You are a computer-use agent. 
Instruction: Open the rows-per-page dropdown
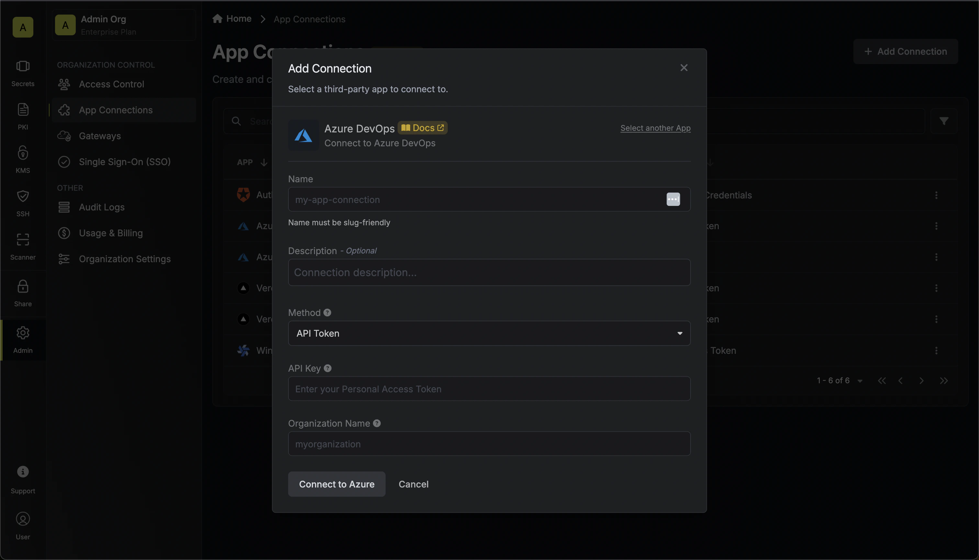860,381
